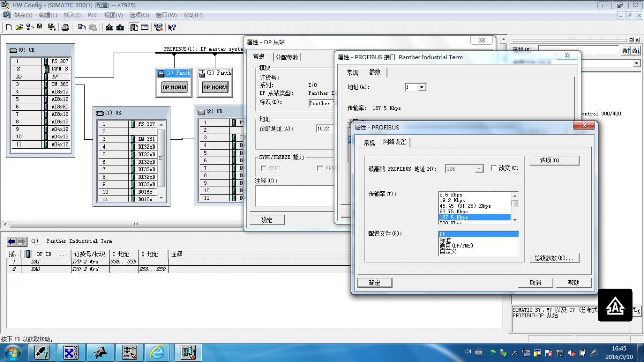Screen dimensions: 644x362
Task: Click the 注释(C) comment text box
Action: [x=294, y=196]
